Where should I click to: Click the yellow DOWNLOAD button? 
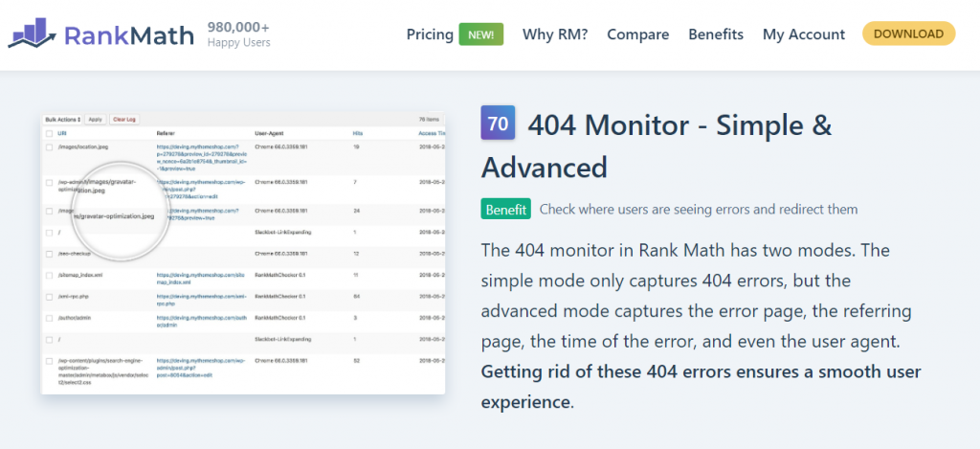pyautogui.click(x=909, y=34)
